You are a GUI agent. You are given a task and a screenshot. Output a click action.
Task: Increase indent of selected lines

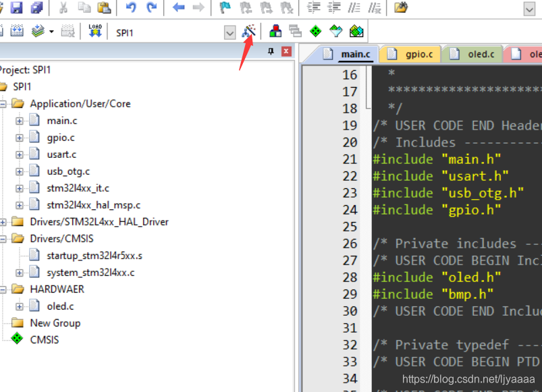(x=313, y=7)
